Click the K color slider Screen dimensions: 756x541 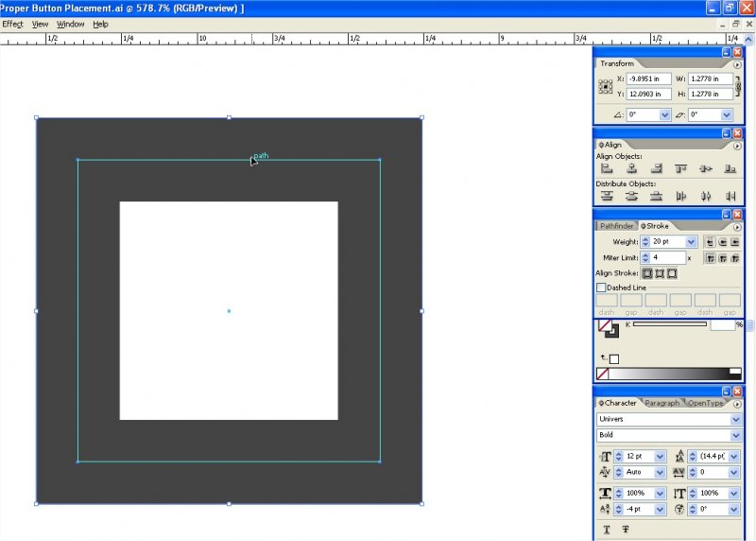(x=670, y=324)
